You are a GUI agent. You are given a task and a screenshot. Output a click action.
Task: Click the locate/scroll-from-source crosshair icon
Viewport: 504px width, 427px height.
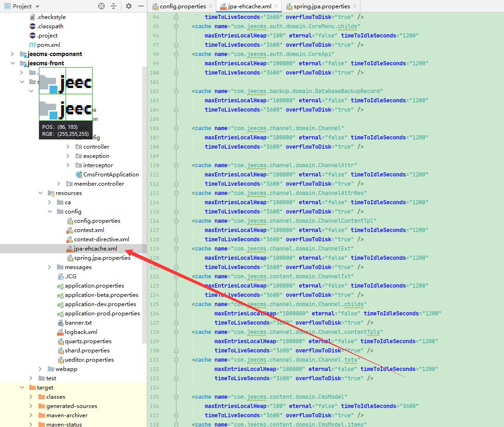[x=101, y=6]
